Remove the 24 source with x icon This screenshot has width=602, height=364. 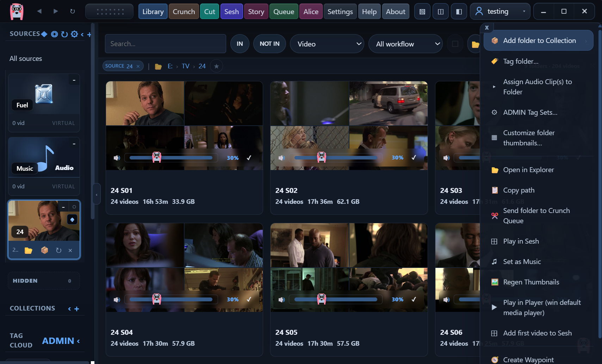(x=70, y=250)
